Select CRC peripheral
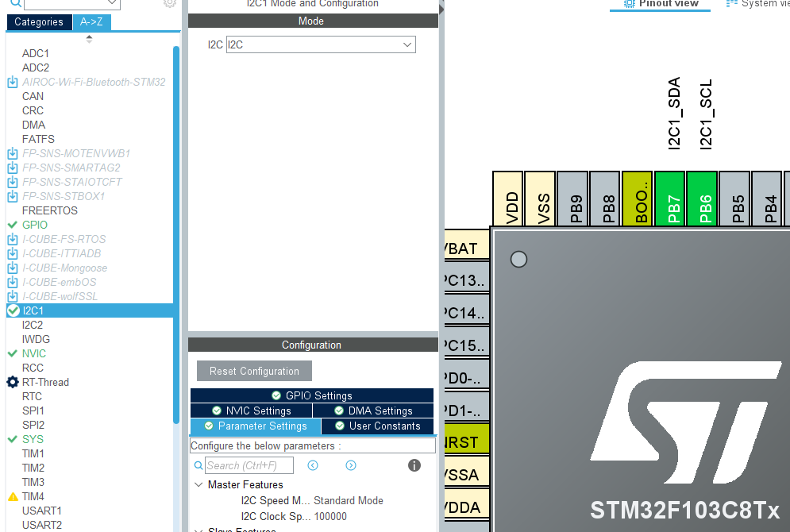Screen dimensions: 790x532 pyautogui.click(x=33, y=110)
